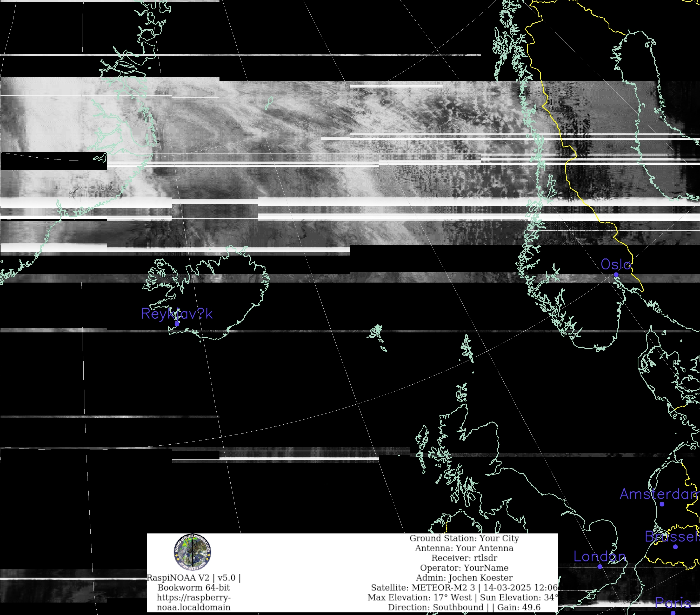The width and height of the screenshot is (700, 615).
Task: Click the Reykjavik city marker dot
Action: [x=177, y=324]
